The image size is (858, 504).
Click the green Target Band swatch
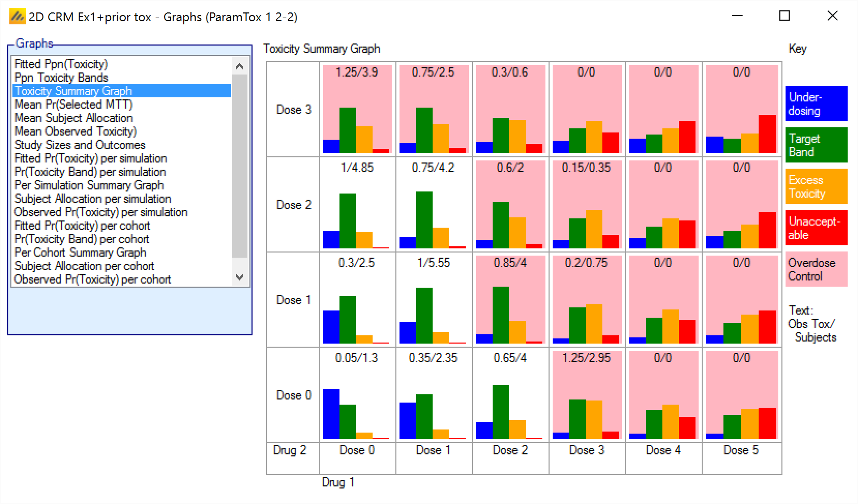coord(816,145)
